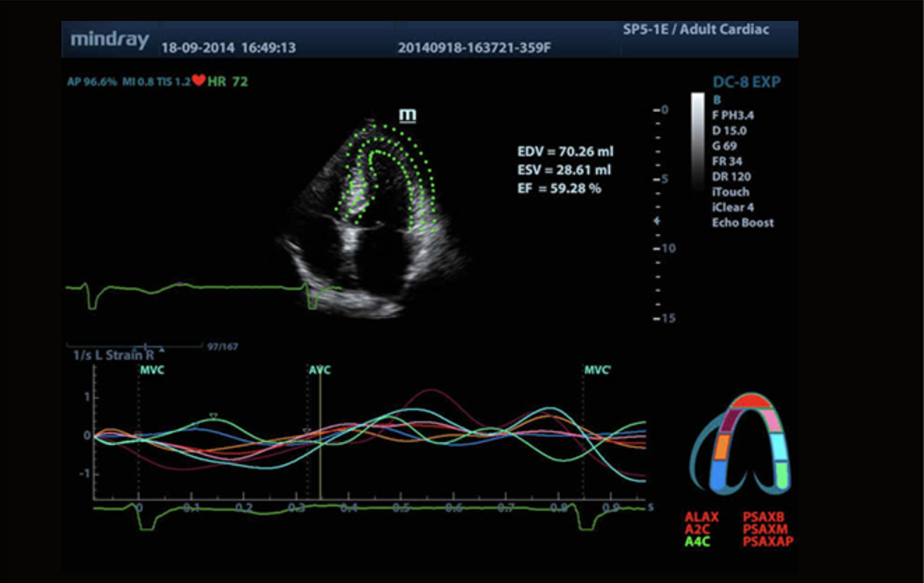Select the orange segment of the heart diagram
The image size is (924, 583).
click(722, 447)
